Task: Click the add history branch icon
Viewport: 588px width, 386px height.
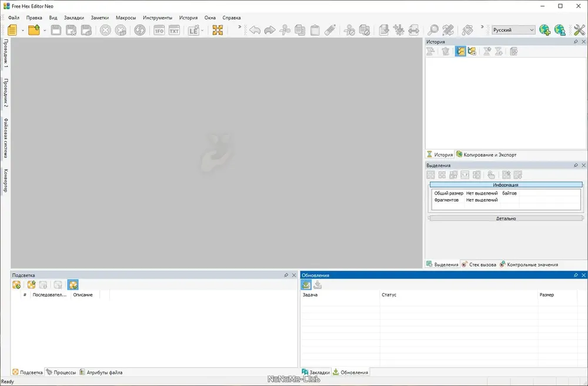Action: click(x=472, y=51)
